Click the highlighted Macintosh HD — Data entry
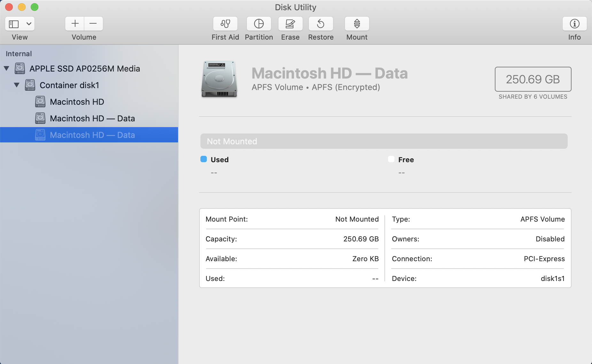The width and height of the screenshot is (592, 364). click(x=92, y=135)
